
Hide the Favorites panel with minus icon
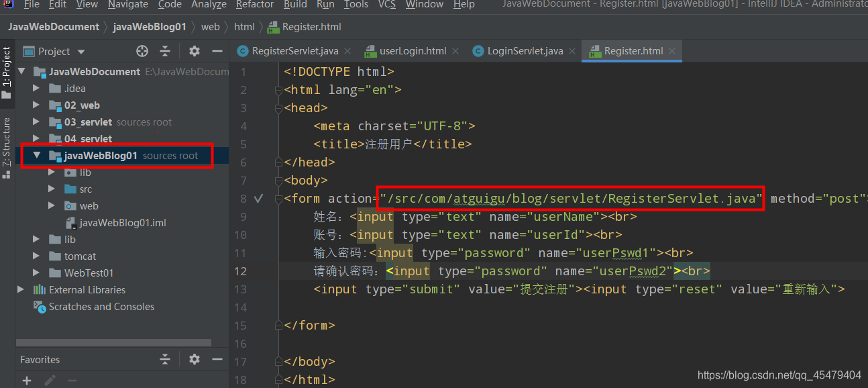(217, 359)
